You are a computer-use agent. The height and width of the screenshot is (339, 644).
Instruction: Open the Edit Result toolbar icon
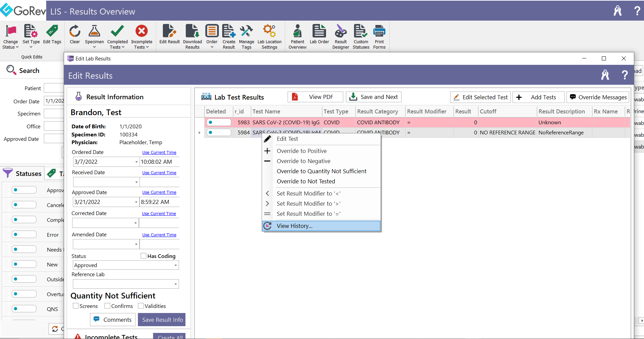tap(169, 31)
